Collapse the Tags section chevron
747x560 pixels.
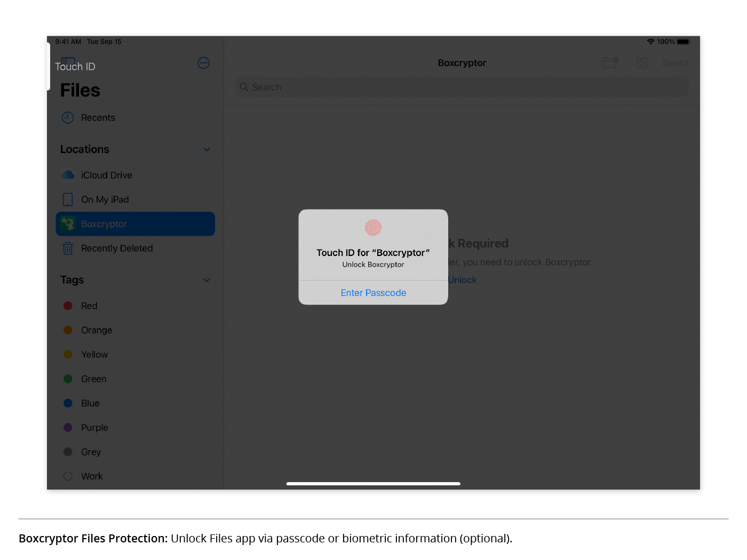(x=206, y=280)
